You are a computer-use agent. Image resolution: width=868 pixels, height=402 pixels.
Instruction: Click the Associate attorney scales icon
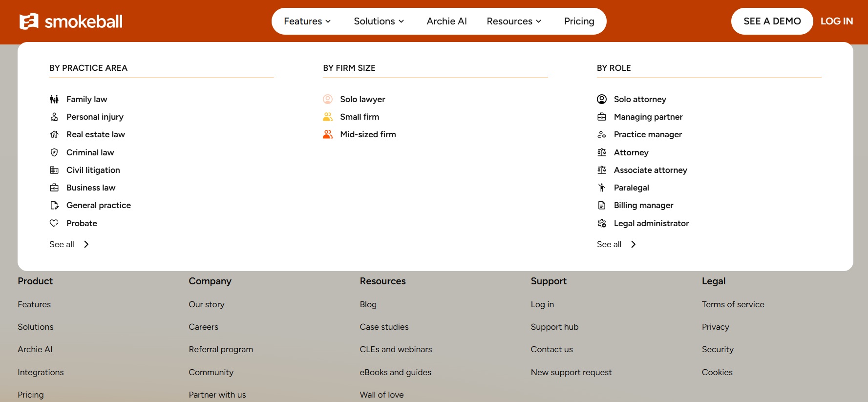pyautogui.click(x=602, y=170)
